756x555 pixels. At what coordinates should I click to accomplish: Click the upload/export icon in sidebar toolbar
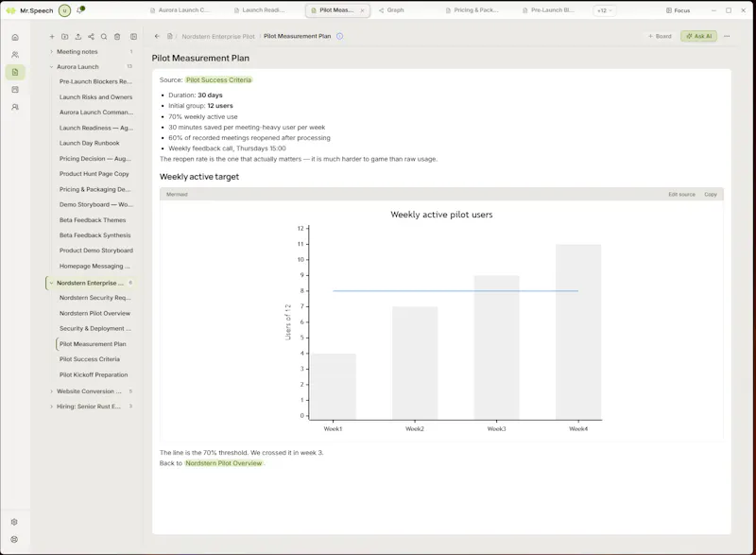[x=78, y=37]
